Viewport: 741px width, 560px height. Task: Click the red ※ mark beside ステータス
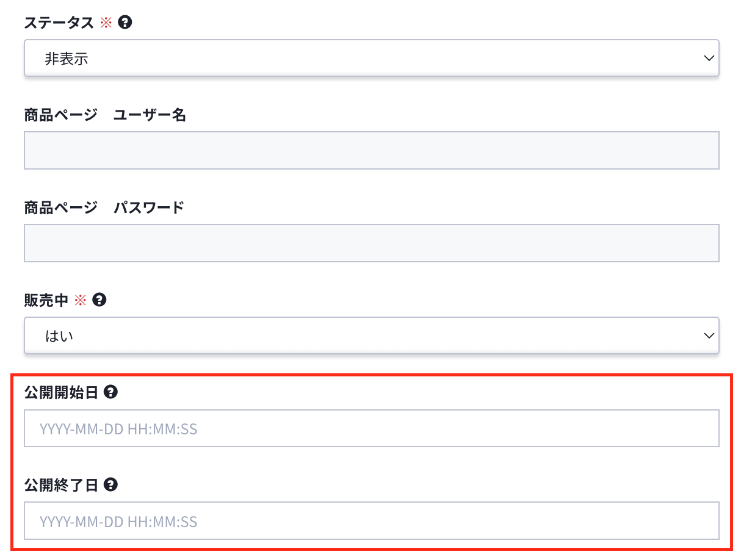click(106, 23)
